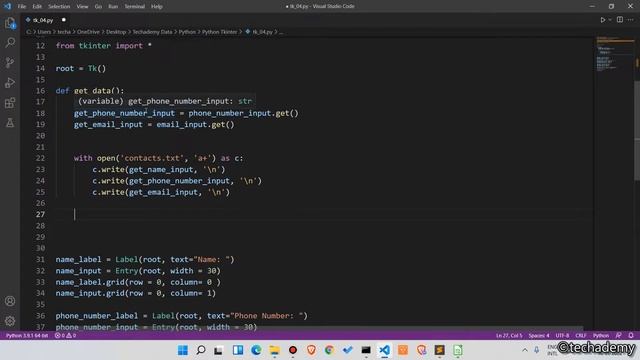Click the Users breadcrumb segment

44,32
